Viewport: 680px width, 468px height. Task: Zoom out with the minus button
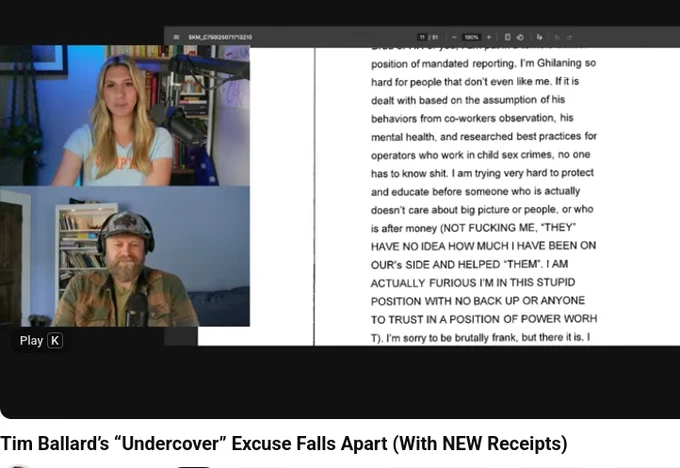pyautogui.click(x=454, y=37)
